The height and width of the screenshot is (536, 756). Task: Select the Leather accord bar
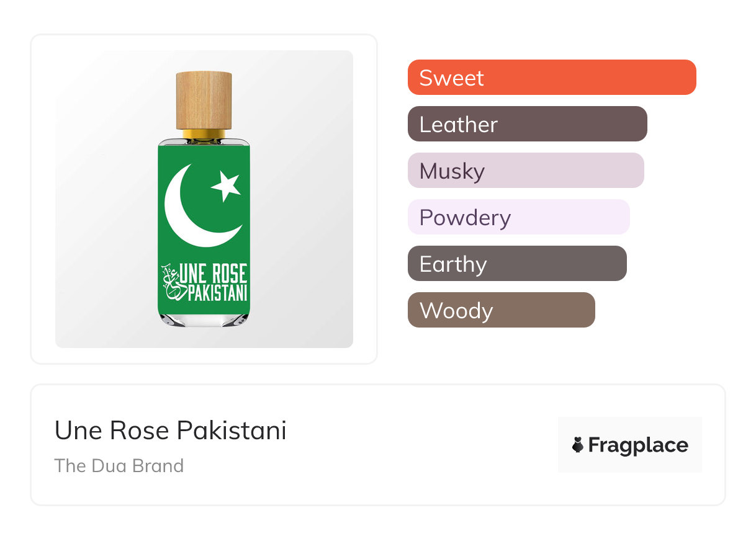click(527, 124)
